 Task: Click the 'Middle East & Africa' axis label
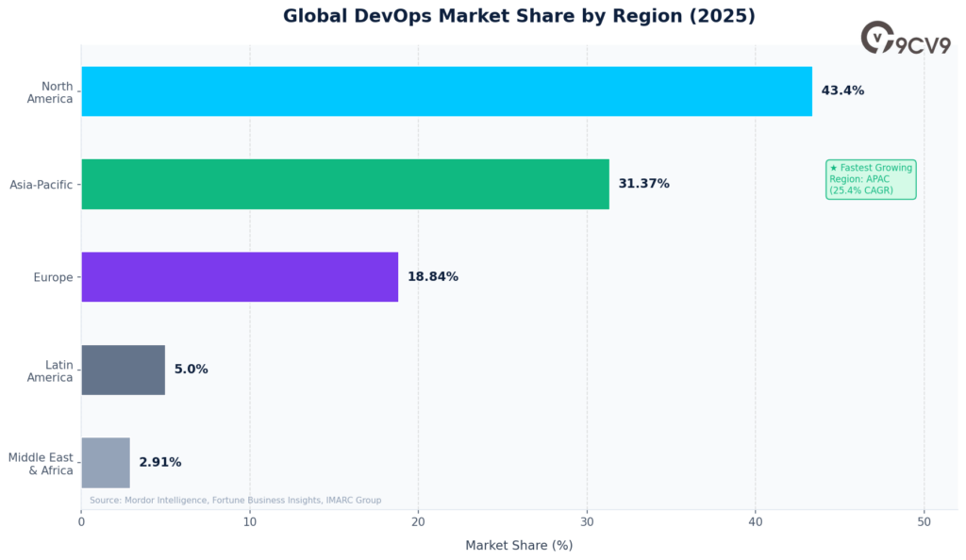pos(41,464)
